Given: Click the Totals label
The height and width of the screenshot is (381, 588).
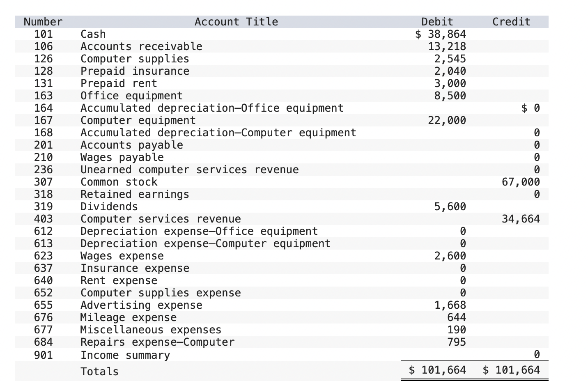Looking at the screenshot, I should [x=99, y=371].
